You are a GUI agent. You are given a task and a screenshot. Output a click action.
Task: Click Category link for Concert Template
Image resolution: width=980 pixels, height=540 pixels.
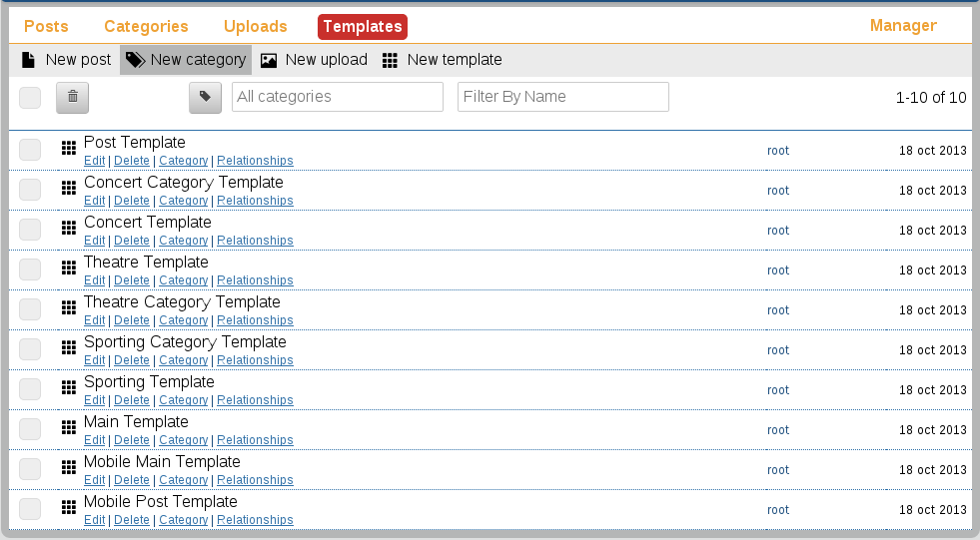(x=183, y=241)
